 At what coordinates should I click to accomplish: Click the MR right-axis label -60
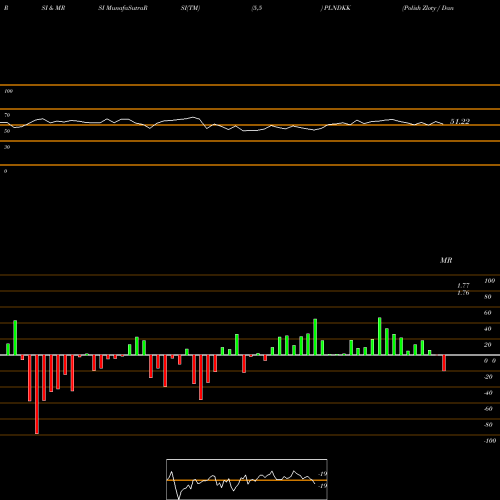(x=488, y=409)
